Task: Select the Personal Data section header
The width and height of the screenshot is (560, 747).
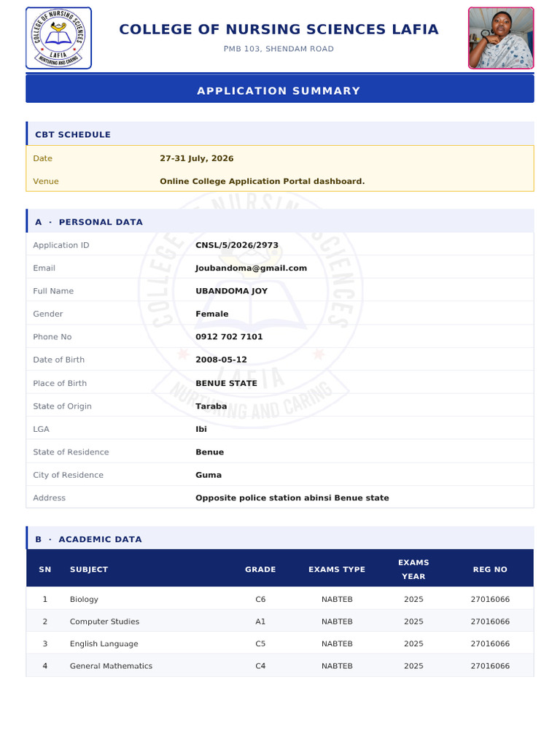Action: coord(280,222)
